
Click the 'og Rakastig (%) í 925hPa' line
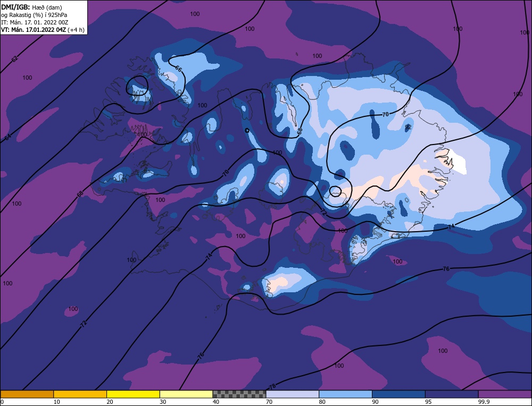pyautogui.click(x=34, y=15)
